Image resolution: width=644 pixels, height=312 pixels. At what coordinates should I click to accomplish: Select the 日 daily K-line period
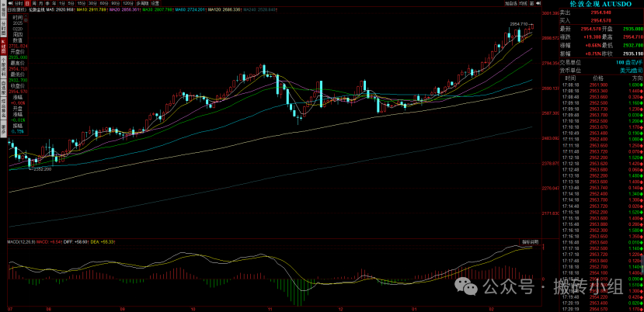pos(27,3)
